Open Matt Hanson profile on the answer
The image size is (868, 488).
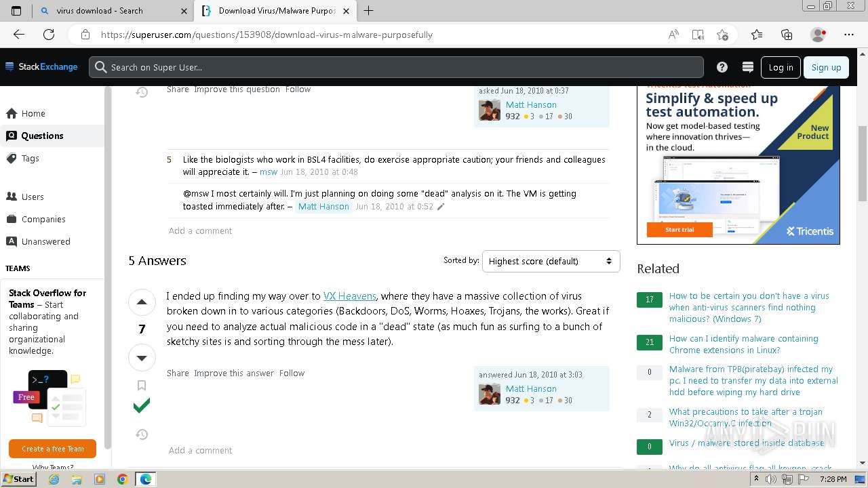[531, 388]
